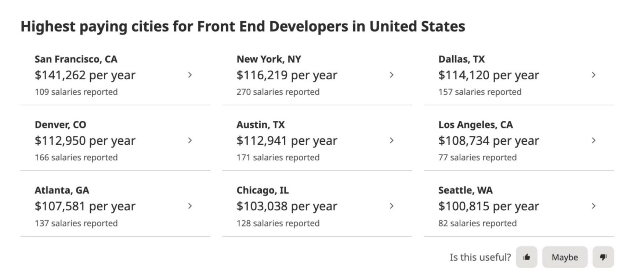Expand Austin, TX salary entry

(392, 140)
